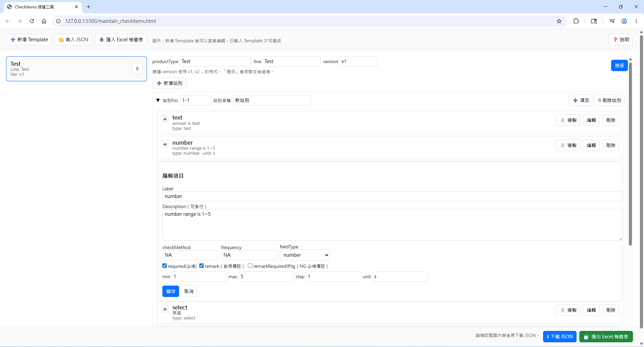Viewport: 644px width, 347px height.
Task: Click the max value field
Action: click(266, 277)
